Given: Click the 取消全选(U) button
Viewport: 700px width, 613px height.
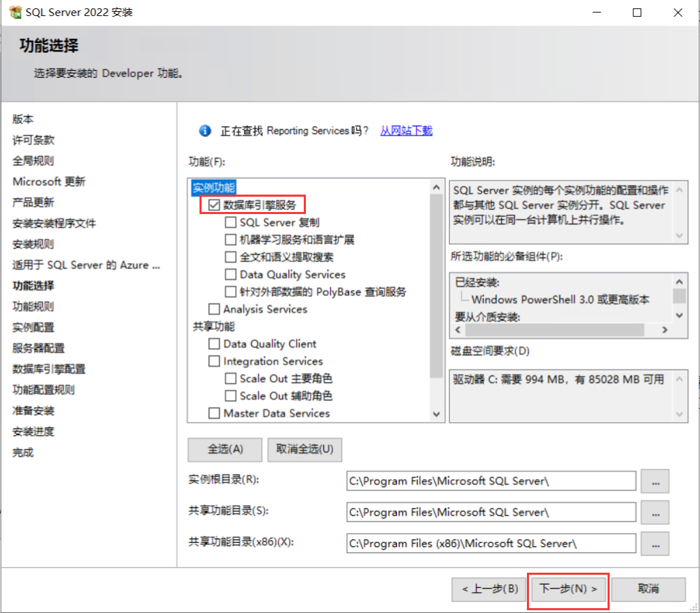Looking at the screenshot, I should coord(305,449).
